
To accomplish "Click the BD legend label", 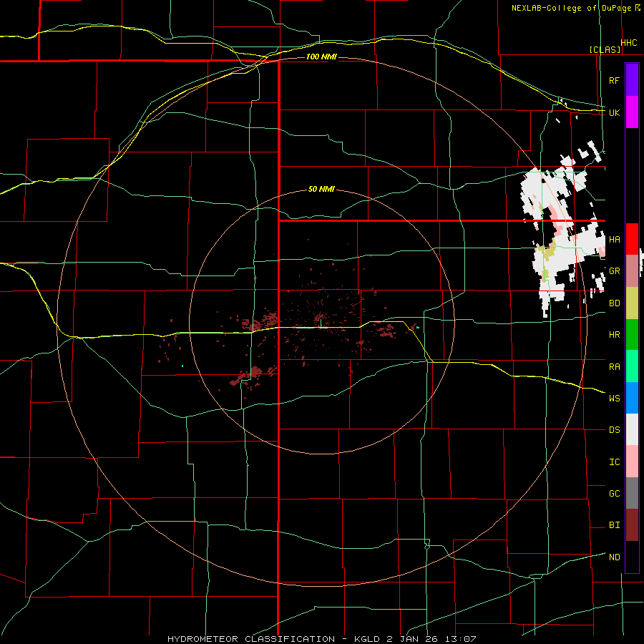I will (x=614, y=303).
